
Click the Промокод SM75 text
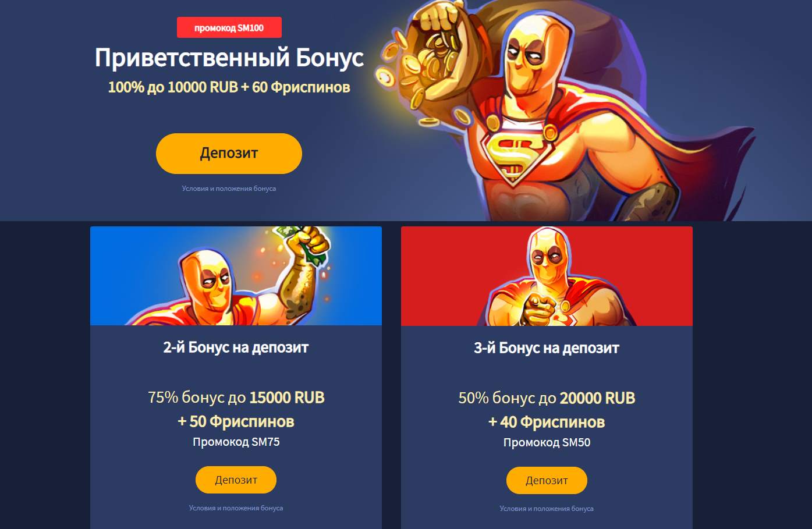tap(236, 442)
